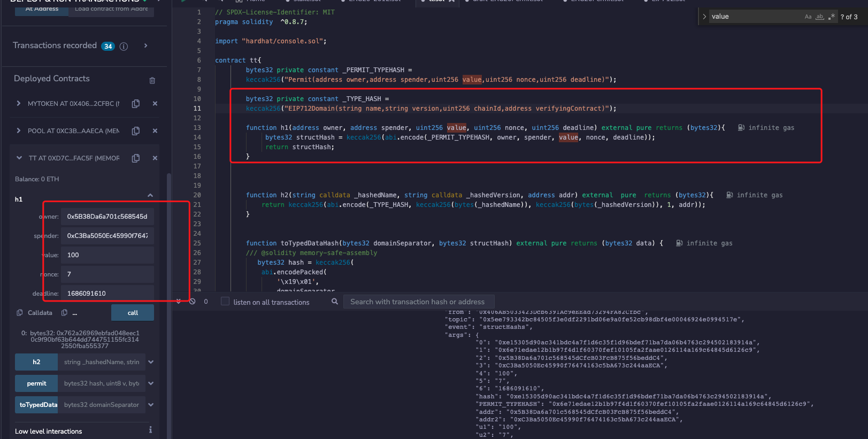Focus the transaction hash search box

pyautogui.click(x=419, y=302)
